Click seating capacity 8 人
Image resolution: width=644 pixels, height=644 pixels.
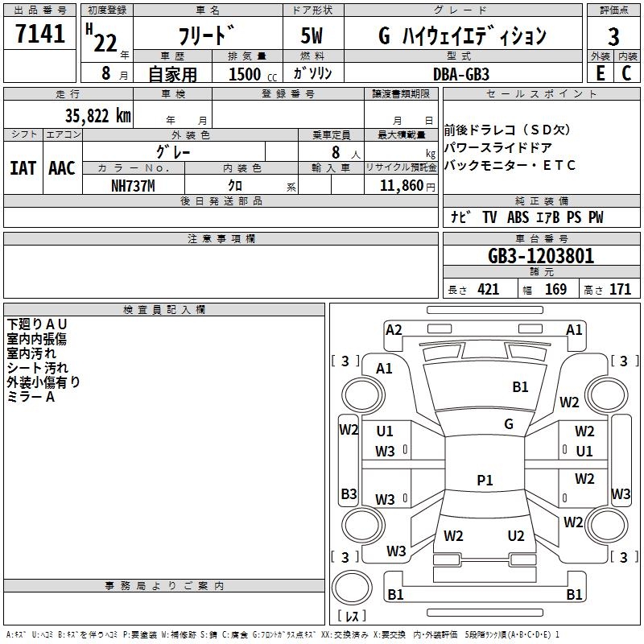(345, 153)
